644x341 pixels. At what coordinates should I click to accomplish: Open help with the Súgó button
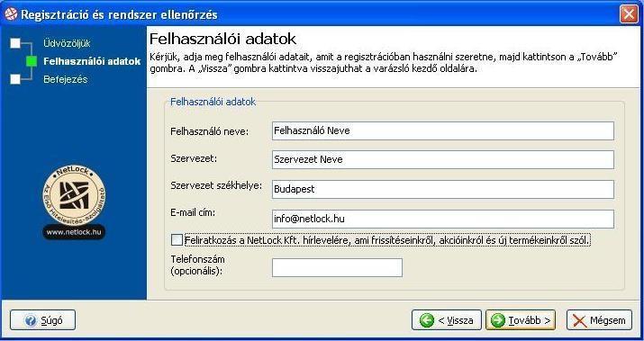click(x=42, y=320)
